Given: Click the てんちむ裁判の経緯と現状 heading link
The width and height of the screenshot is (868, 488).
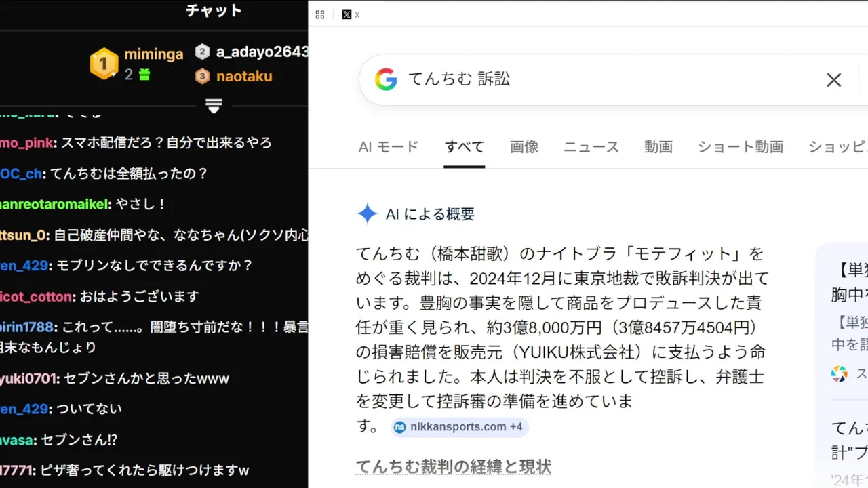Looking at the screenshot, I should pos(454,467).
